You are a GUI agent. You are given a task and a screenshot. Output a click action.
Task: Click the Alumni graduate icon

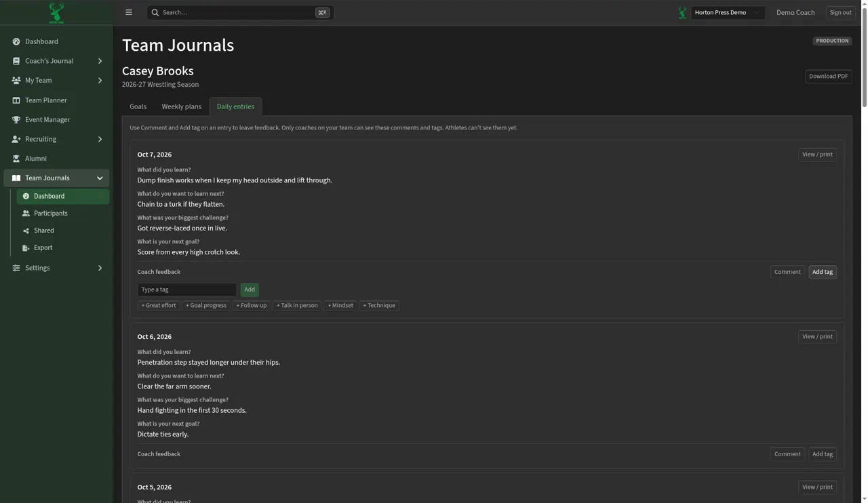tap(16, 159)
